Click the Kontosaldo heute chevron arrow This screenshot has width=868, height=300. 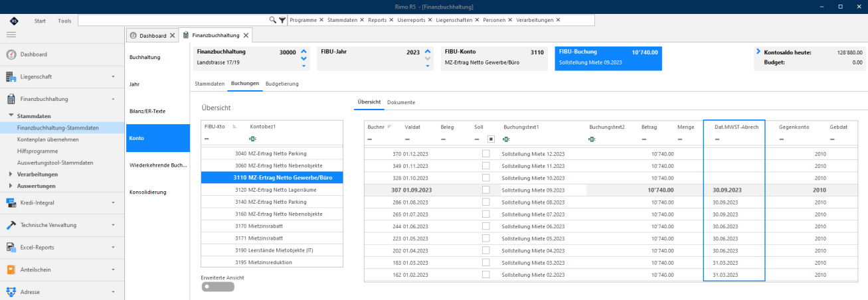click(758, 51)
